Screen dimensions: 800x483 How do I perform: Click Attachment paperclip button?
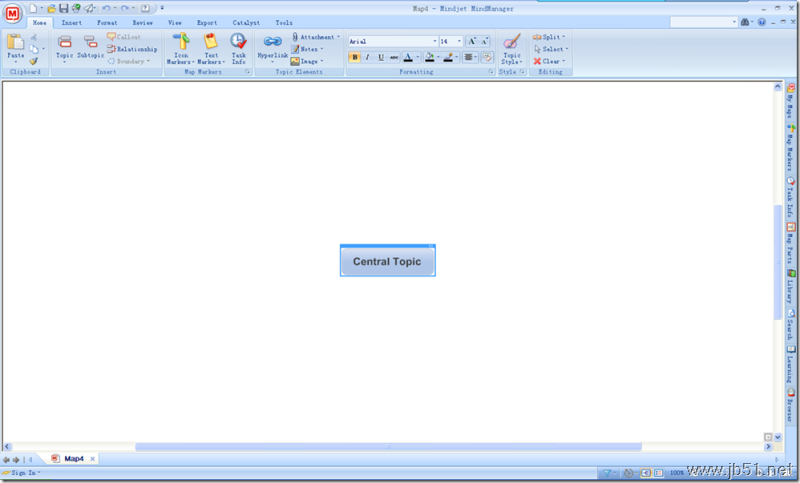[315, 37]
